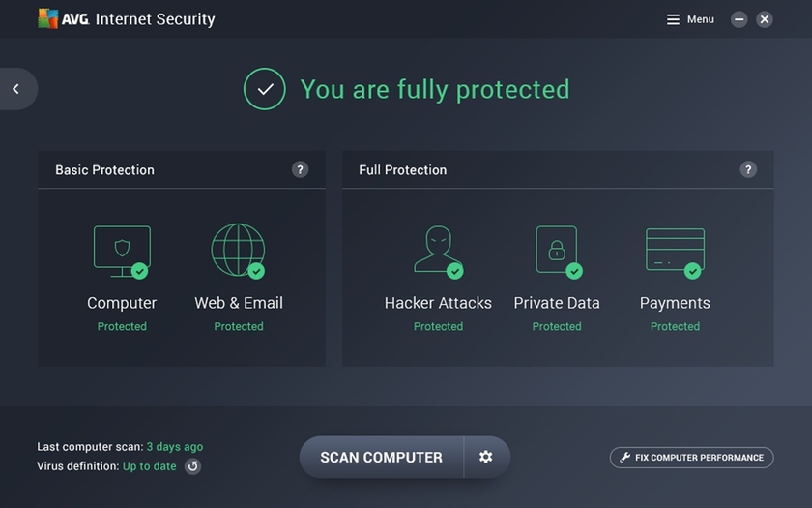Click the 'Up to date' definition status
The width and height of the screenshot is (812, 508).
149,466
